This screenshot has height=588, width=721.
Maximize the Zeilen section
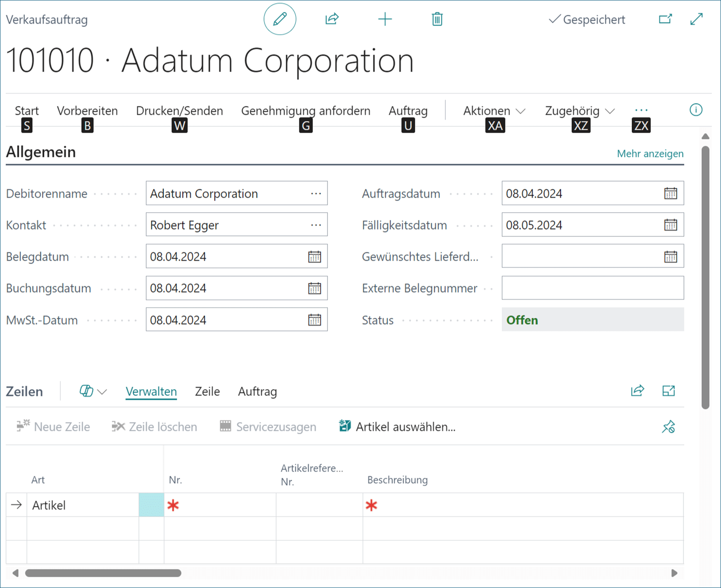tap(668, 391)
